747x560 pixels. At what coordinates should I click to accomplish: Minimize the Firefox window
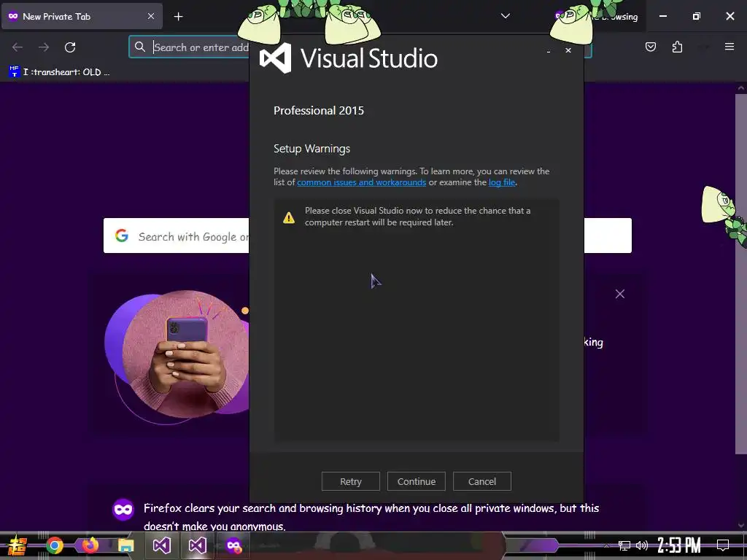(662, 16)
